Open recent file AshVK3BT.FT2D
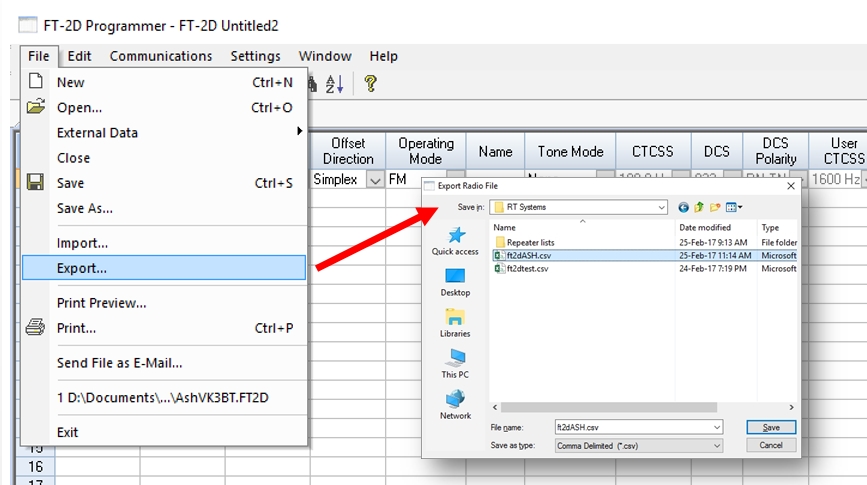 164,398
